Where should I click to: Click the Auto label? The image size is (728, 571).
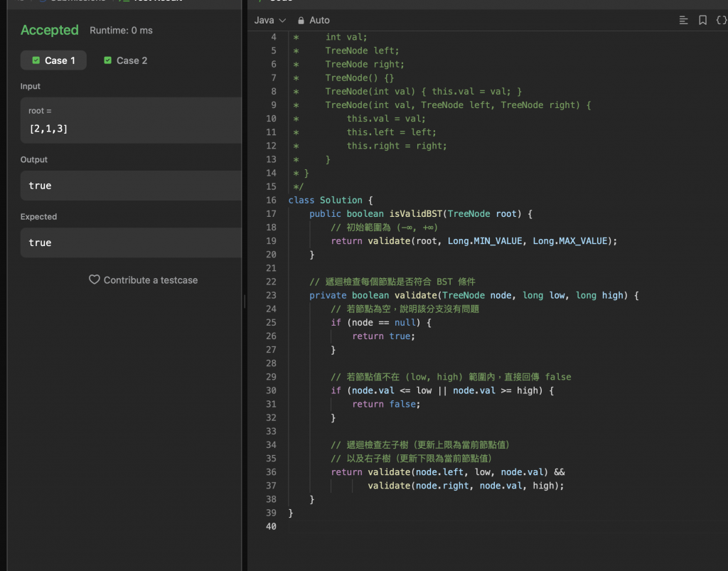coord(319,21)
